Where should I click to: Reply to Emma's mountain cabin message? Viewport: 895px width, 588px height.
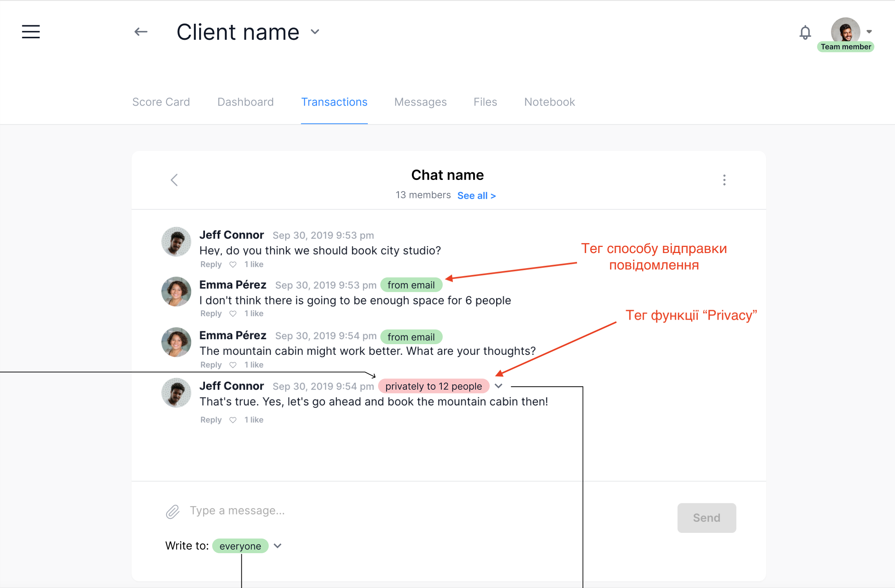coord(211,365)
